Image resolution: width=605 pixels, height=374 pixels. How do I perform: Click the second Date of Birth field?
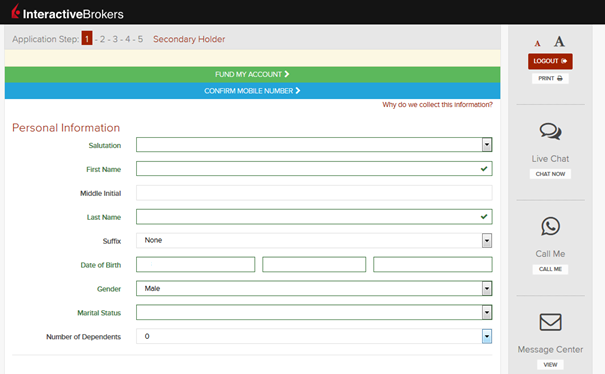(x=314, y=264)
